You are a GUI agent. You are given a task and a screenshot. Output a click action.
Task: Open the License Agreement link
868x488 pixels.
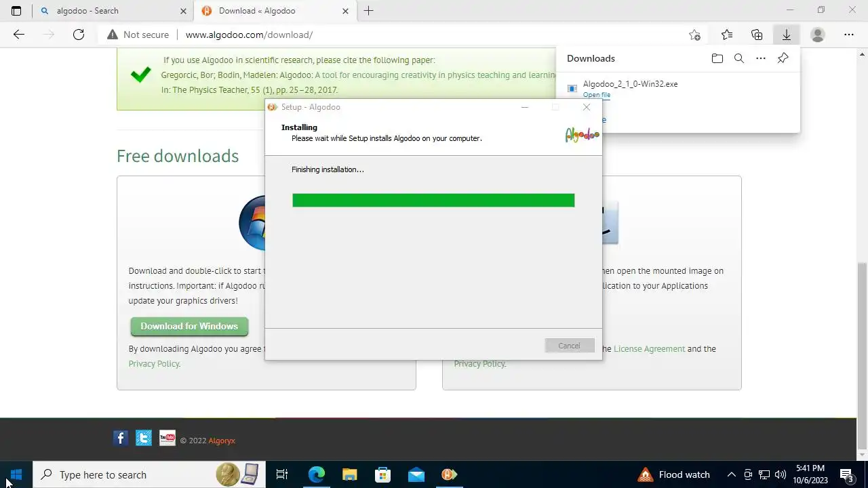(x=649, y=348)
